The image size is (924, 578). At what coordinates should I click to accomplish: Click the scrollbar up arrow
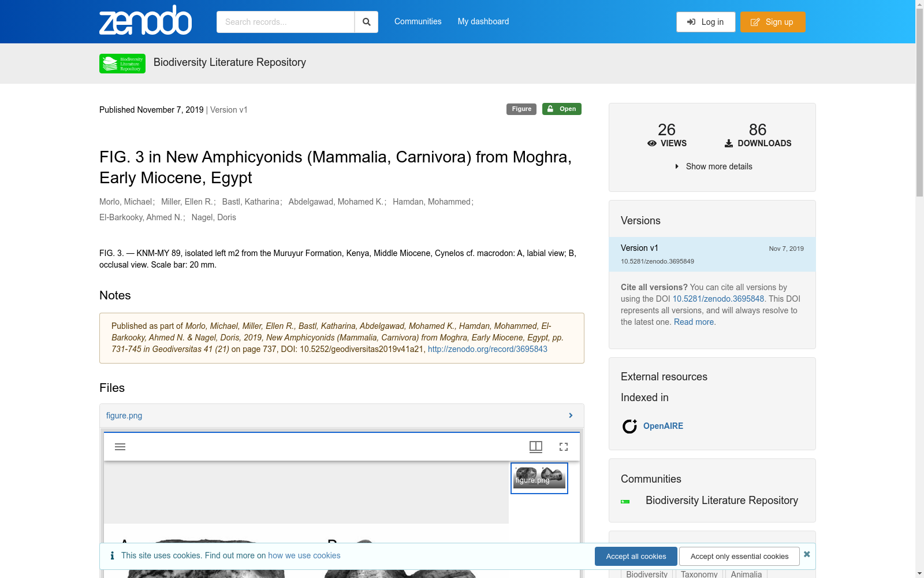tap(919, 5)
